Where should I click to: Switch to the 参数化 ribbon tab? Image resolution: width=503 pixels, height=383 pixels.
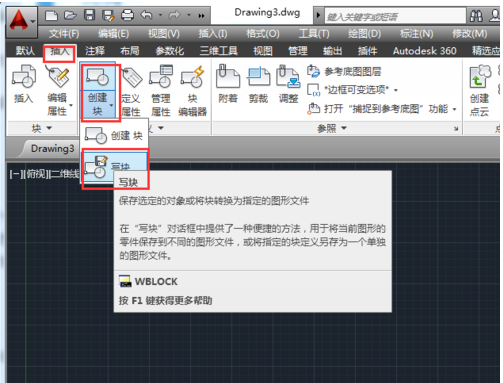click(x=169, y=51)
